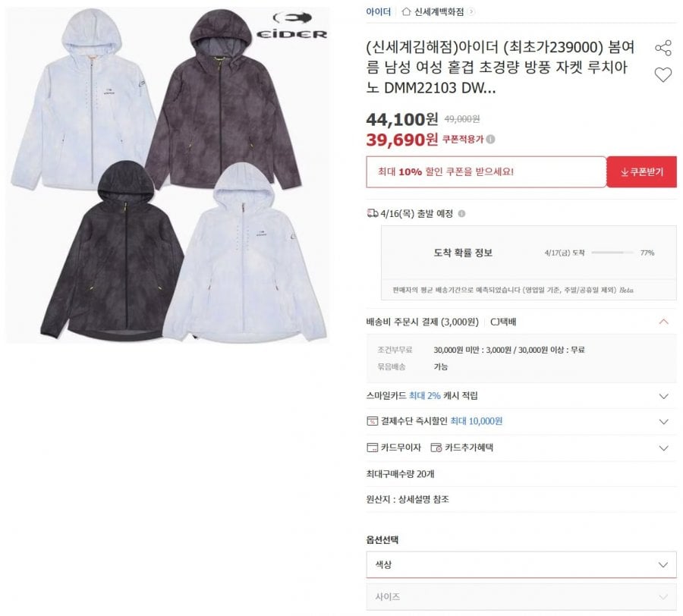
Task: Click the payment discount percent icon
Action: [x=372, y=421]
